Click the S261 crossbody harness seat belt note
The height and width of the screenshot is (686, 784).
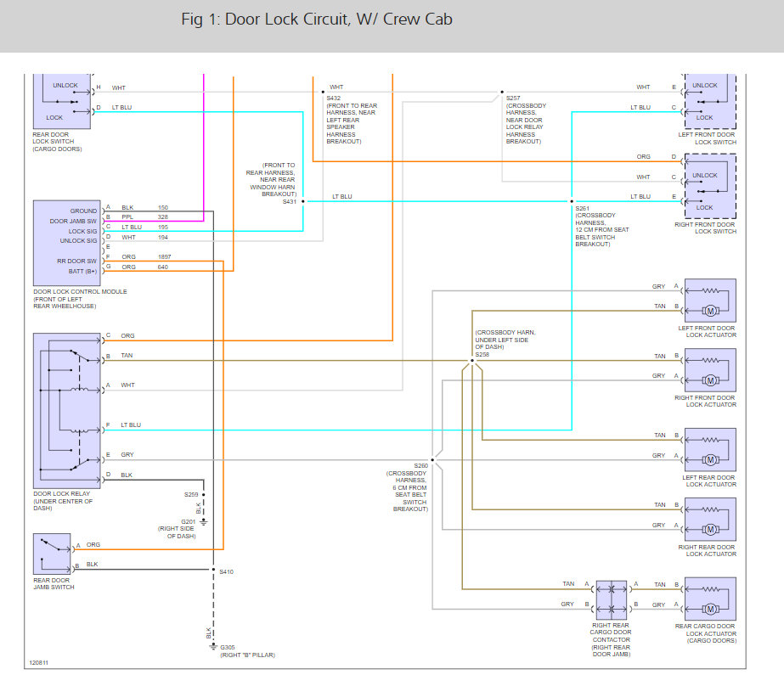pyautogui.click(x=602, y=227)
